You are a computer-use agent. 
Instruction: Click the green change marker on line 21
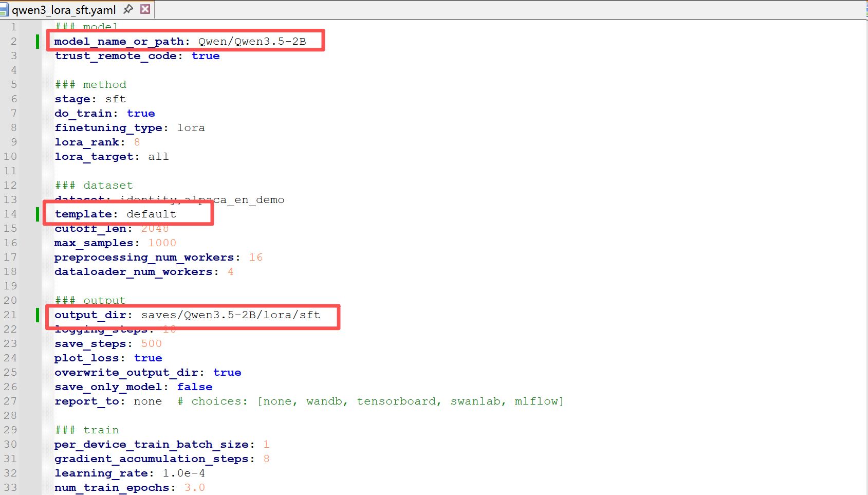click(x=38, y=315)
